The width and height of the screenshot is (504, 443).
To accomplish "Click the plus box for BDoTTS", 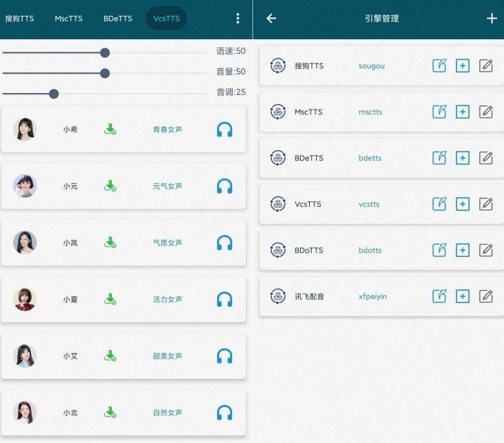I will [x=463, y=250].
